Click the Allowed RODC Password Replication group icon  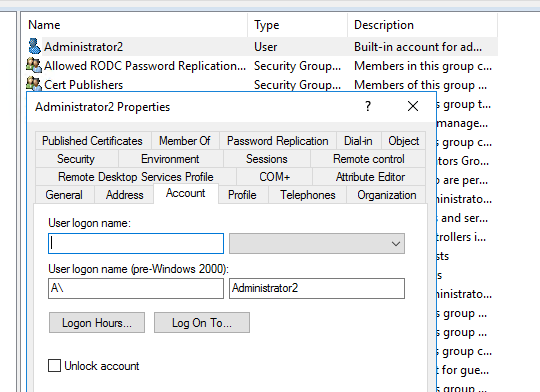pyautogui.click(x=34, y=65)
